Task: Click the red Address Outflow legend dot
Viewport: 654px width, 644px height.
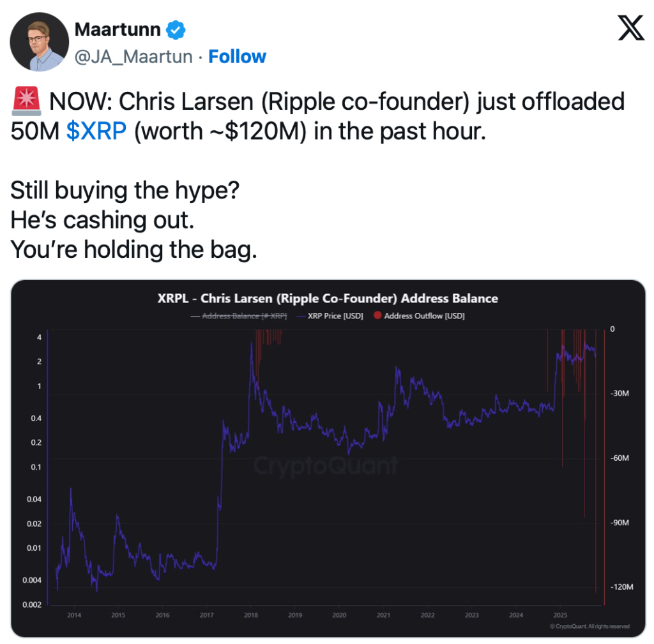Action: 377,316
